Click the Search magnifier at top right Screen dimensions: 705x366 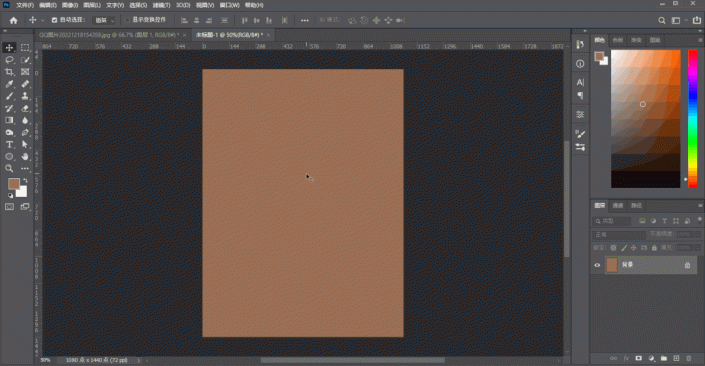(662, 20)
